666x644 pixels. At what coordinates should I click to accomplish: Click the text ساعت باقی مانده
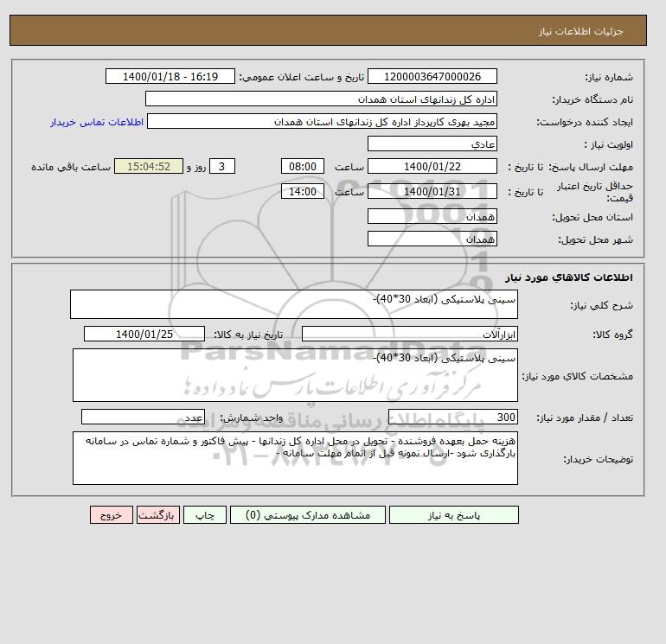click(x=71, y=167)
